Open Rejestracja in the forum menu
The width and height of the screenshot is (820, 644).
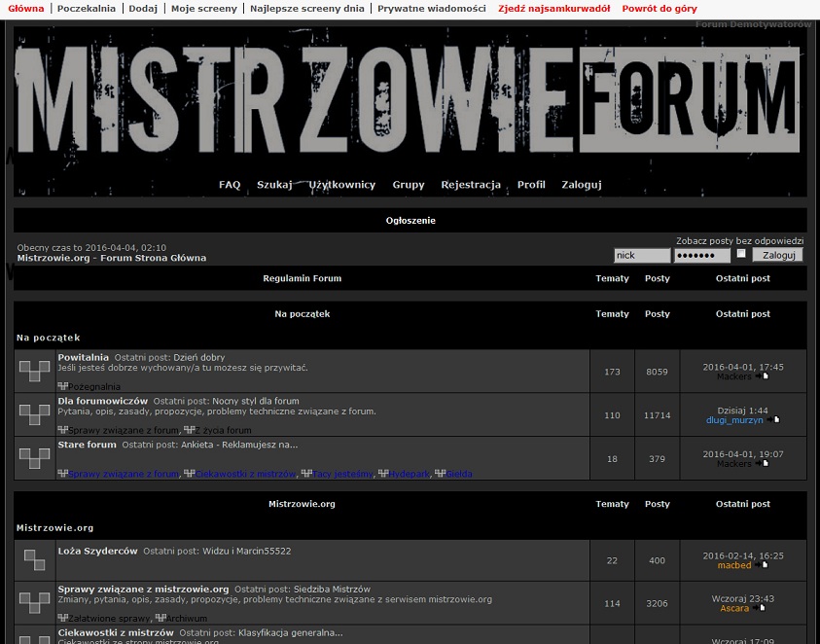471,185
